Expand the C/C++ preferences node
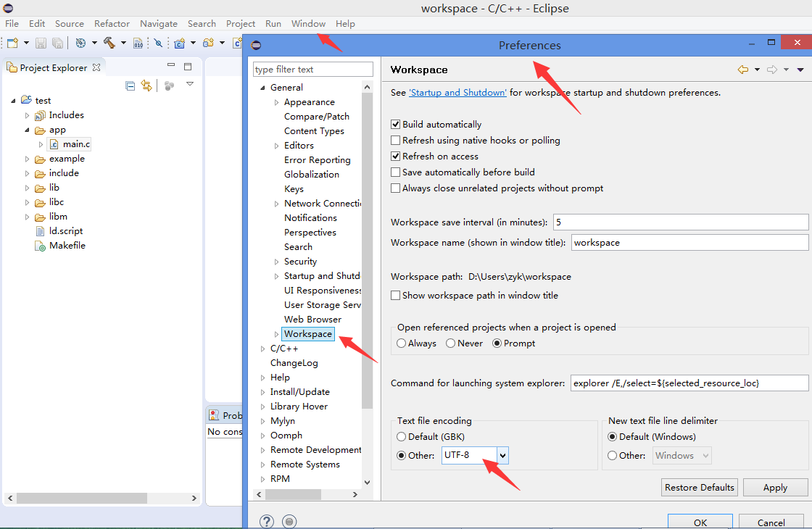Screen dimensions: 812x529 point(262,349)
